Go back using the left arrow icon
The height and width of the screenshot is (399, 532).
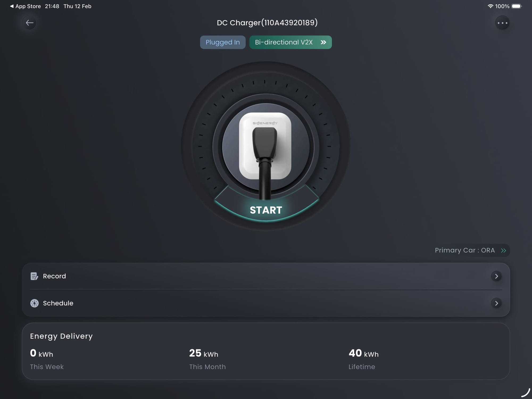pos(30,23)
